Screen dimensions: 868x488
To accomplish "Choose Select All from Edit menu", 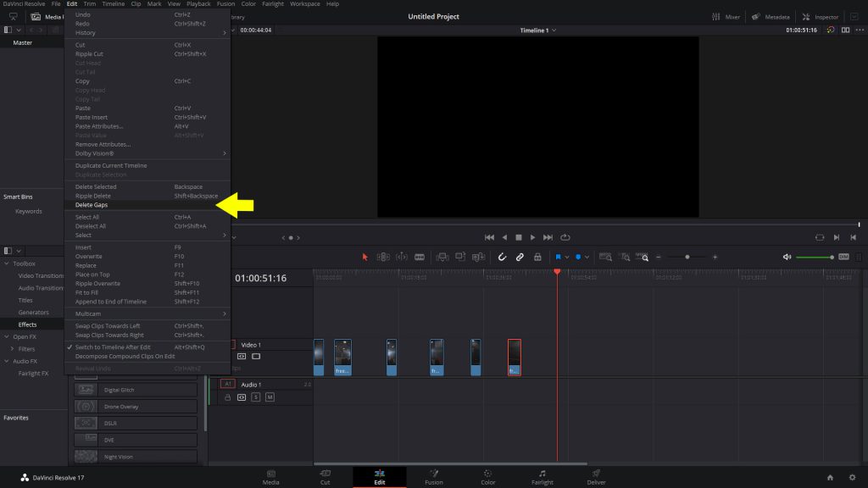I will tap(147, 217).
